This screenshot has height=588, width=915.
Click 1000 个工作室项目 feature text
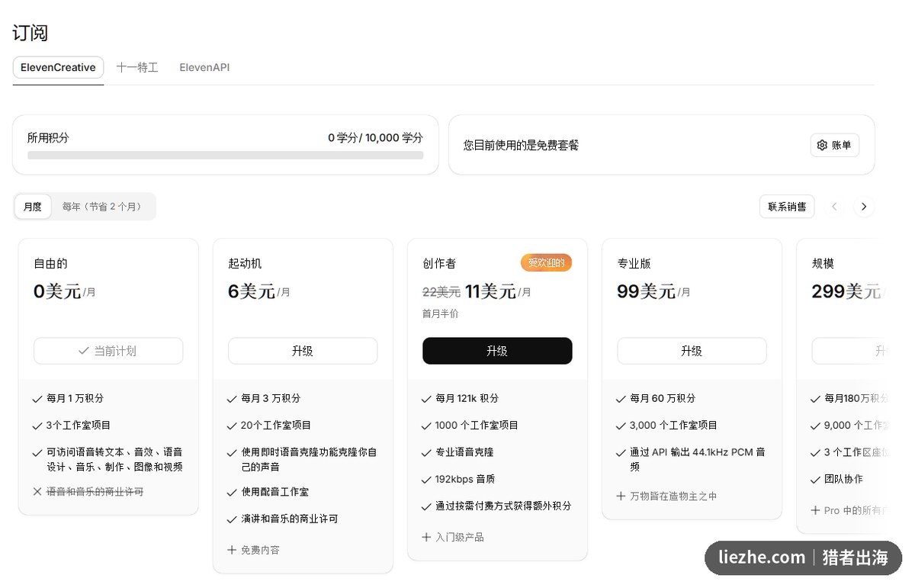point(477,425)
